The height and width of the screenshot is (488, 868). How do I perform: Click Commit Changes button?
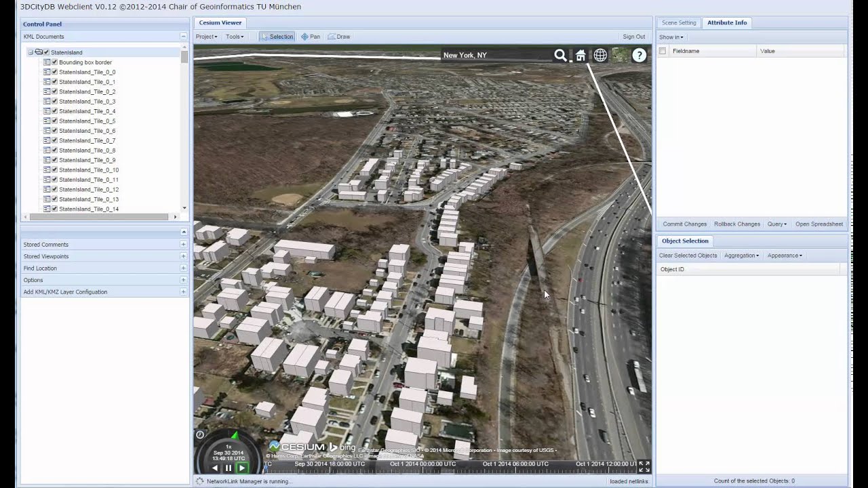685,224
